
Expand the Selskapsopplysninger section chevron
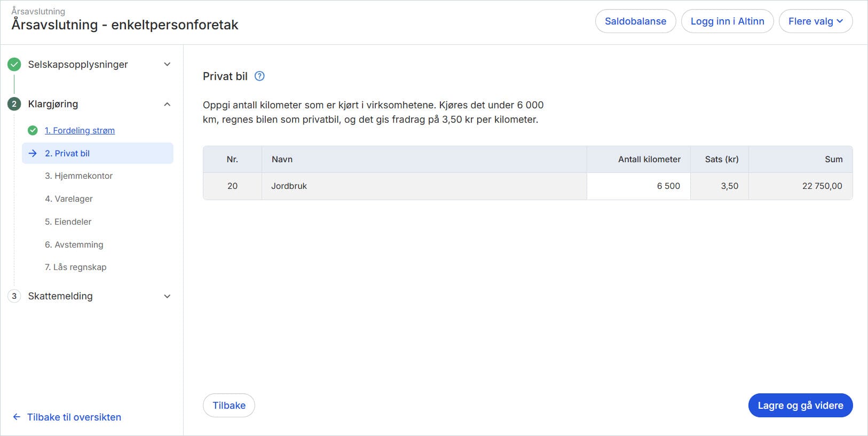(x=167, y=65)
